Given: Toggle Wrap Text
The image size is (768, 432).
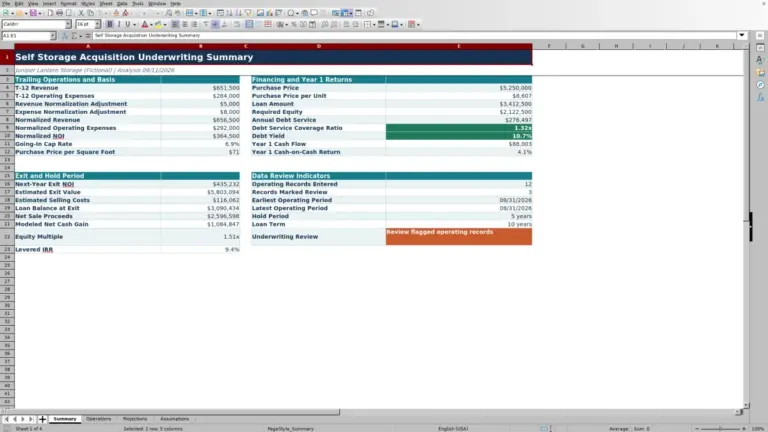Looking at the screenshot, I should [237, 24].
